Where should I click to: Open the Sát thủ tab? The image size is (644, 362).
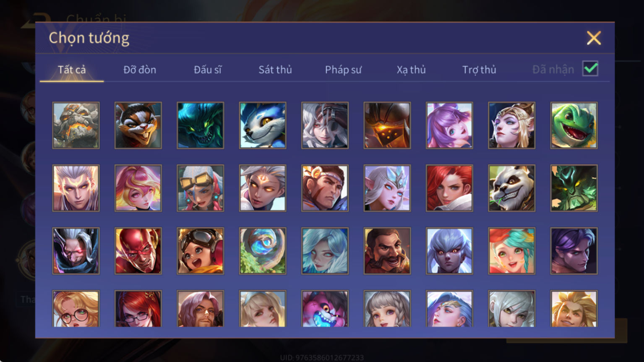pyautogui.click(x=275, y=70)
